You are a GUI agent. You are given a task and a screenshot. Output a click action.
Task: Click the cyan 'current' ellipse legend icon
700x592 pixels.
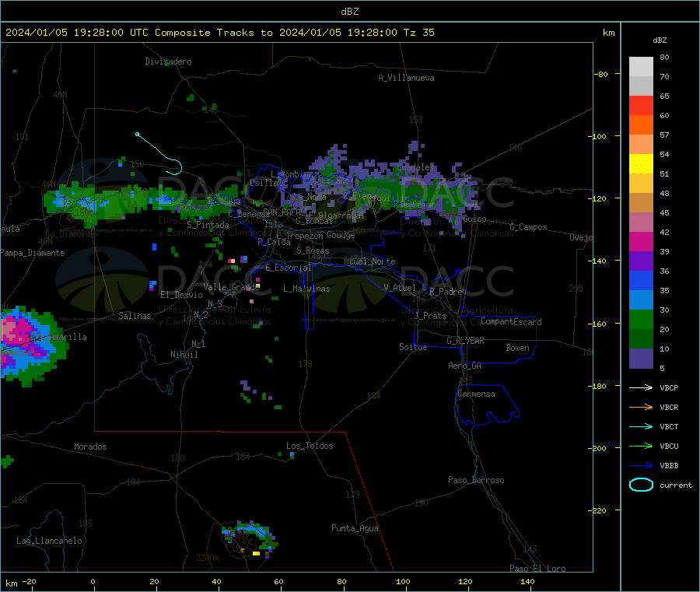pyautogui.click(x=641, y=485)
